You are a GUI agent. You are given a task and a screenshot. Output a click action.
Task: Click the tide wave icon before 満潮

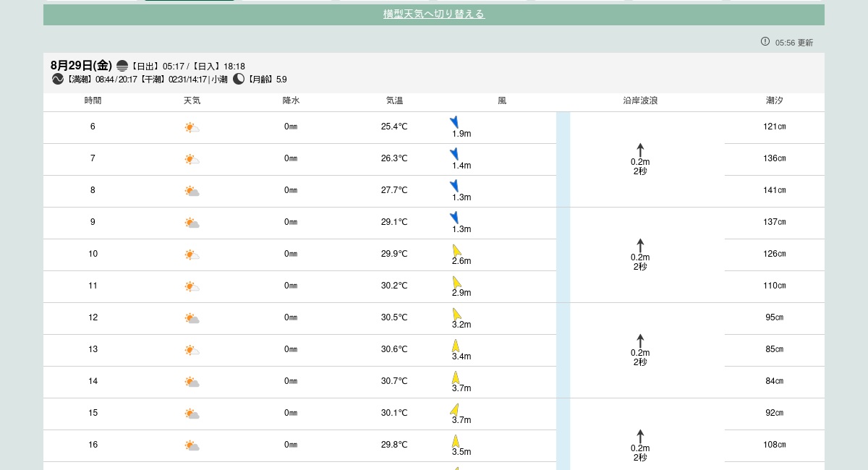[58, 80]
